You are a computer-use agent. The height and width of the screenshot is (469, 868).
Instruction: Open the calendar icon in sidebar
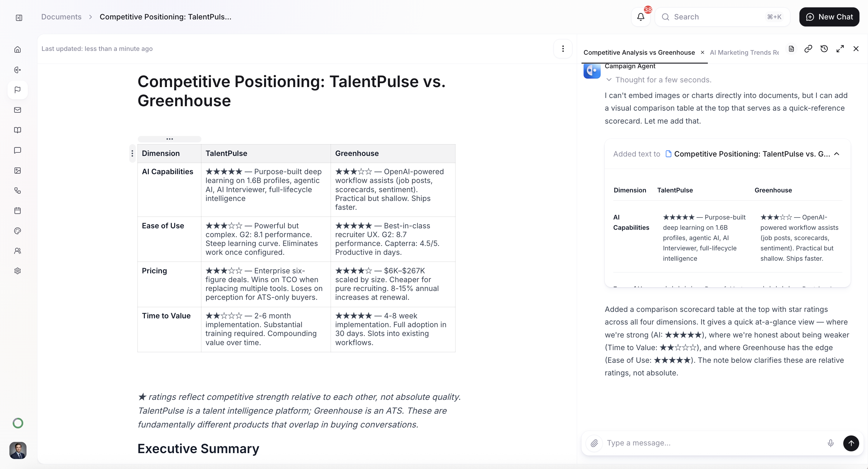[x=18, y=211]
